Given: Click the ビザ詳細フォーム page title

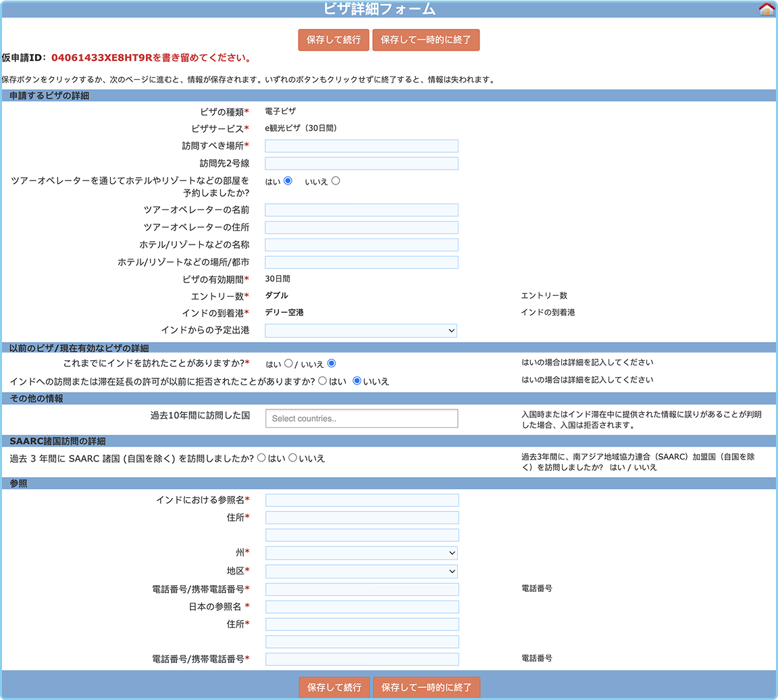Looking at the screenshot, I should (x=380, y=9).
